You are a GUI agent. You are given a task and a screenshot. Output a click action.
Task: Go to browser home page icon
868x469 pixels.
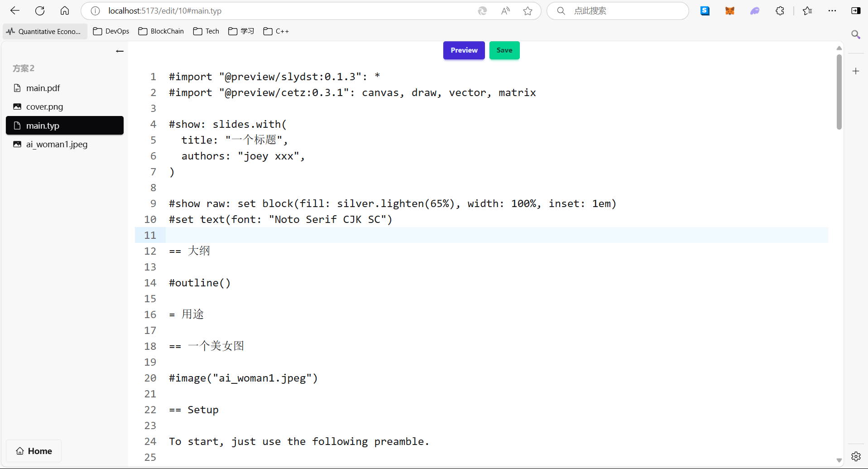coord(65,11)
